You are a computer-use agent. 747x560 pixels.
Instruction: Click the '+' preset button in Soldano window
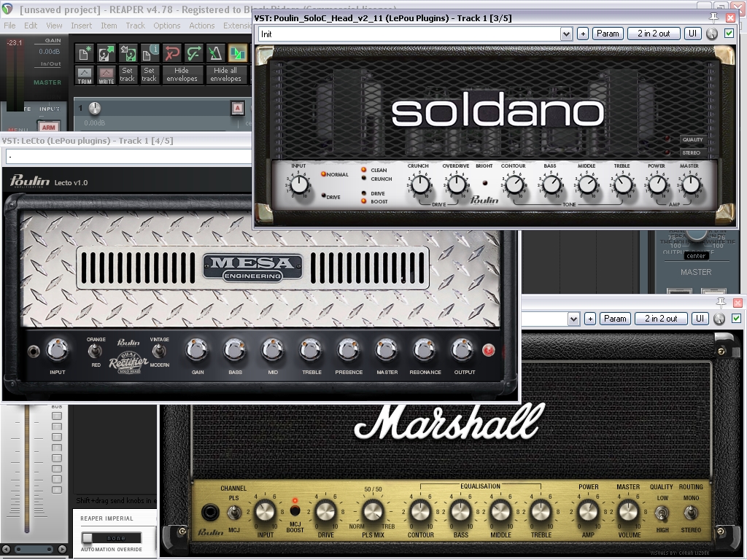tap(583, 34)
